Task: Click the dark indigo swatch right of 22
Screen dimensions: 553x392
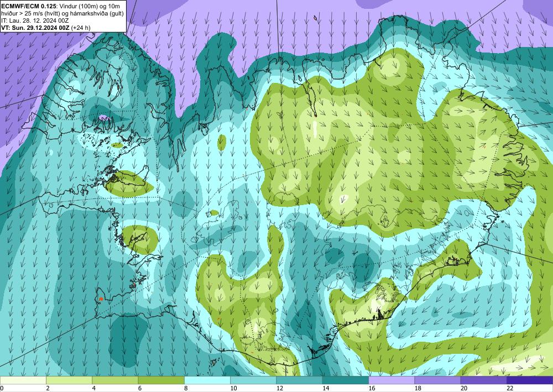Action: click(530, 380)
